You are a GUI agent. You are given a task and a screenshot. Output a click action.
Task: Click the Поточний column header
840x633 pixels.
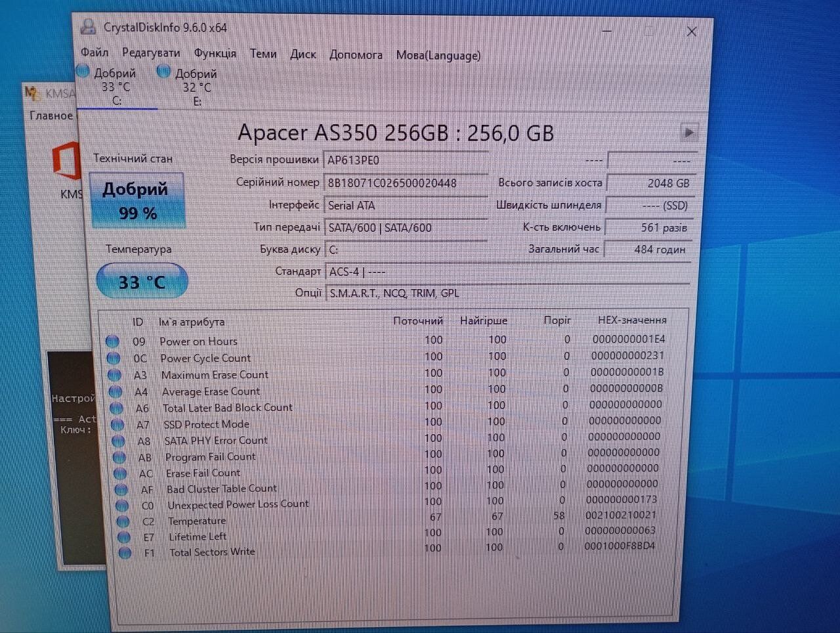point(418,320)
